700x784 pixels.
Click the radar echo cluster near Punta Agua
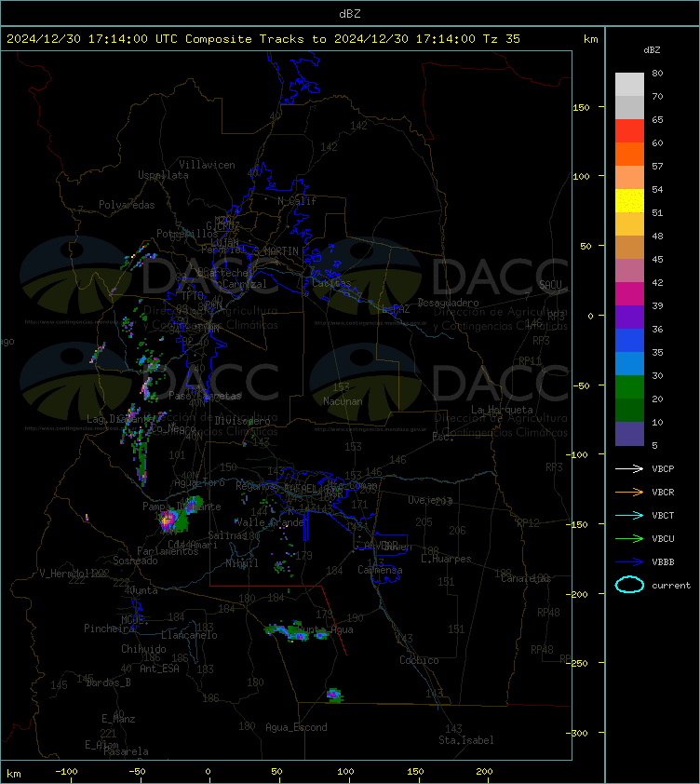pos(296,632)
